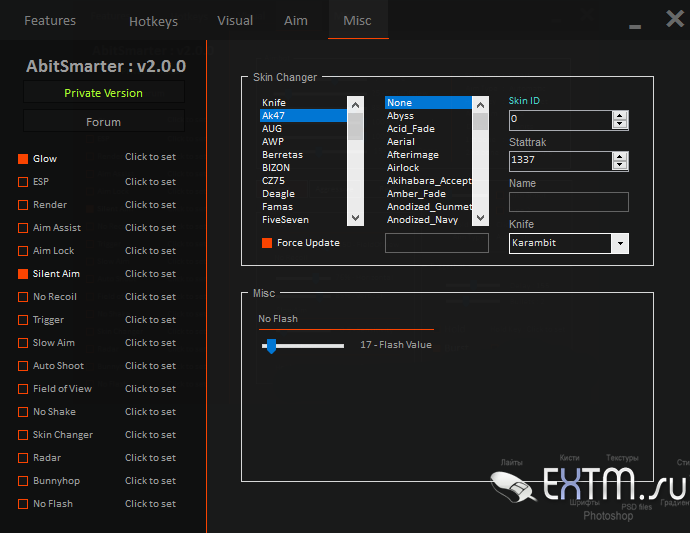This screenshot has width=690, height=533.
Task: Select the Acid_Fade skin
Action: point(428,129)
